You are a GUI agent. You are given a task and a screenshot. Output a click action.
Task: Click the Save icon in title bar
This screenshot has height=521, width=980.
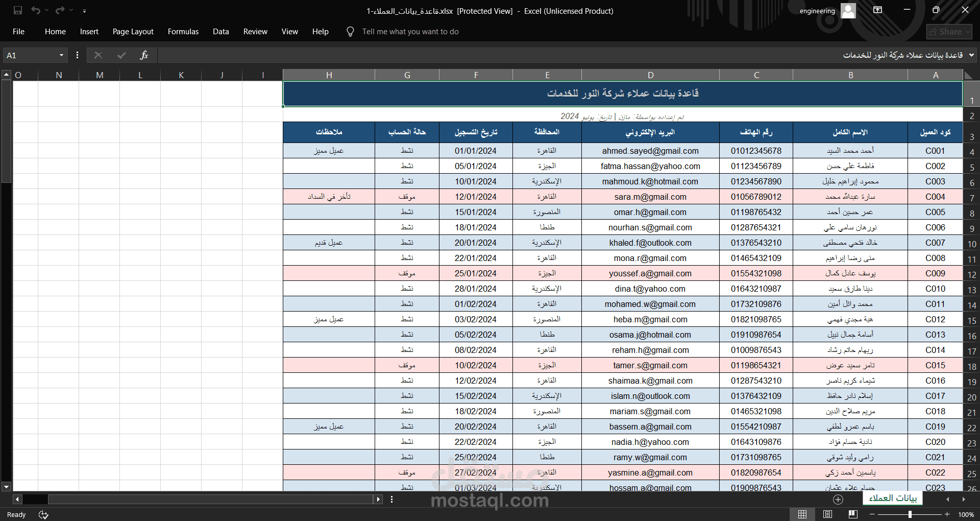pyautogui.click(x=18, y=10)
